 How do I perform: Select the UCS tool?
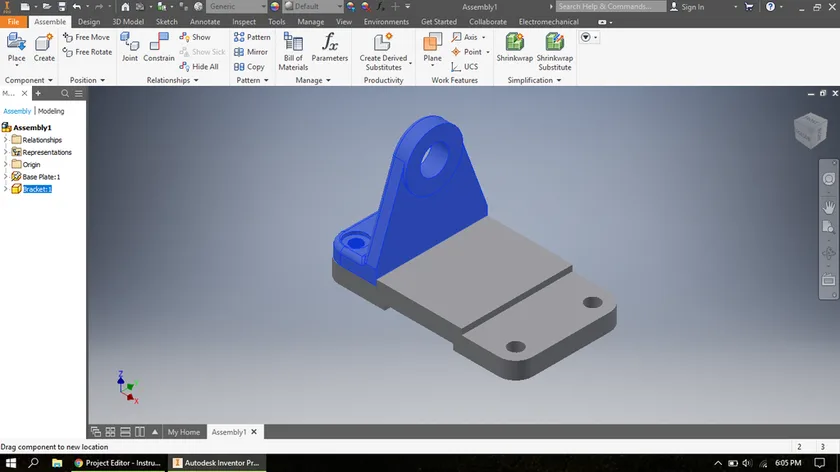464,66
